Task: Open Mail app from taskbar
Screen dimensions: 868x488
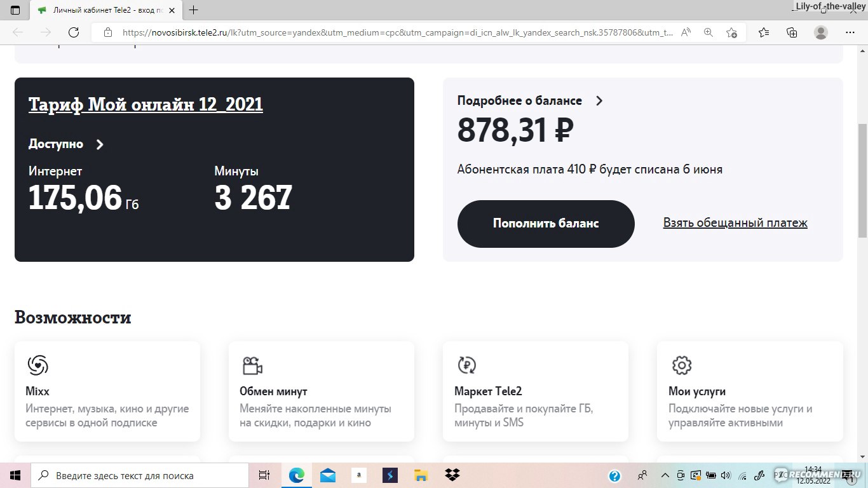Action: pyautogui.click(x=328, y=475)
